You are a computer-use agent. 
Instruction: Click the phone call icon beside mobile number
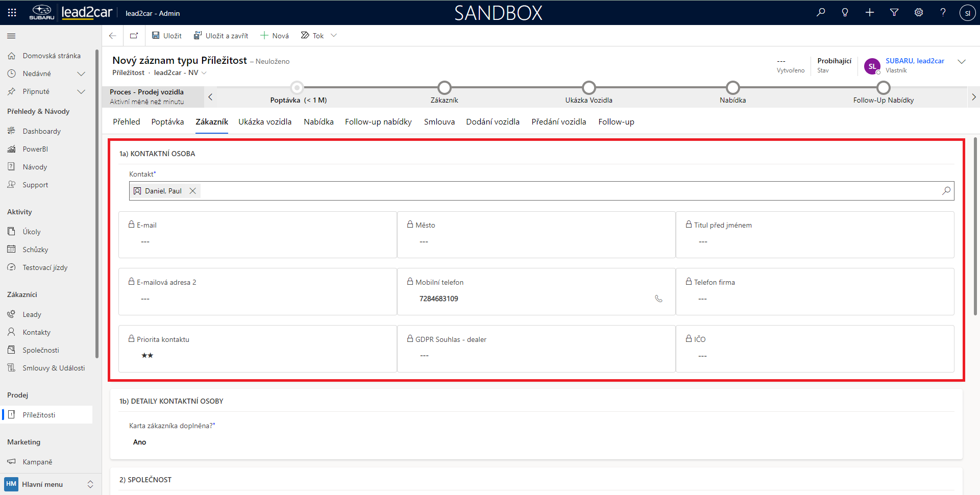tap(658, 299)
